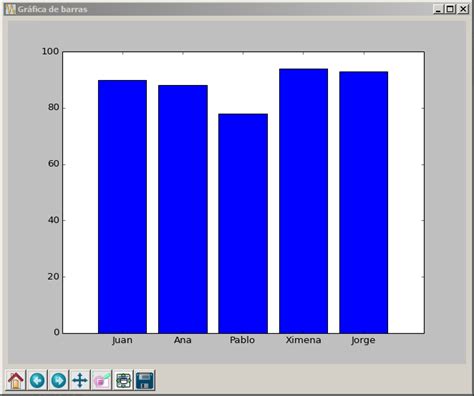Reset the plot to the home view

[16, 380]
